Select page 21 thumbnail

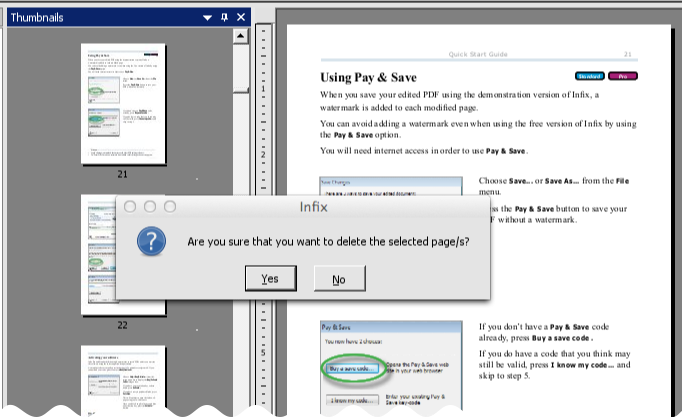[122, 103]
